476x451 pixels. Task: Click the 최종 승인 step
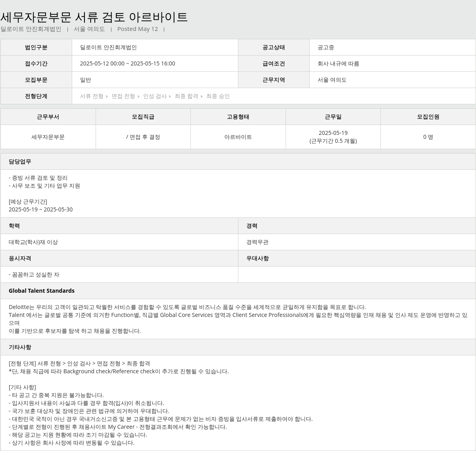coord(218,96)
